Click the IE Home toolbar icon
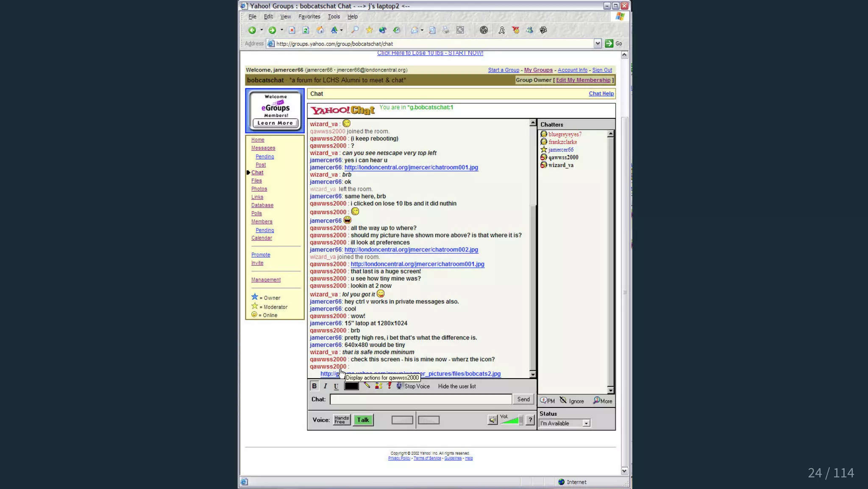Image resolution: width=868 pixels, height=489 pixels. tap(320, 30)
